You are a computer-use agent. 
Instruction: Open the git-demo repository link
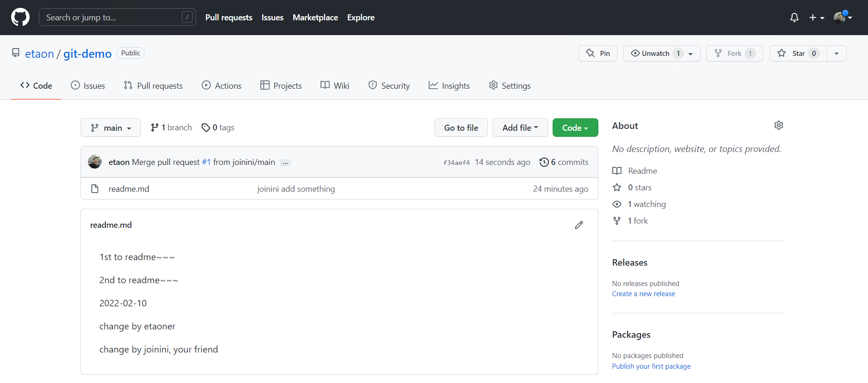pyautogui.click(x=87, y=54)
